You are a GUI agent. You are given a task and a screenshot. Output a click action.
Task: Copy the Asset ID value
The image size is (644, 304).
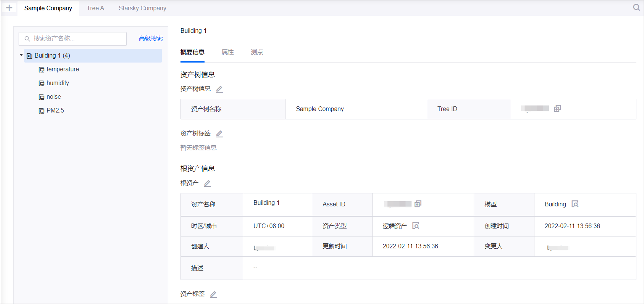coord(418,204)
